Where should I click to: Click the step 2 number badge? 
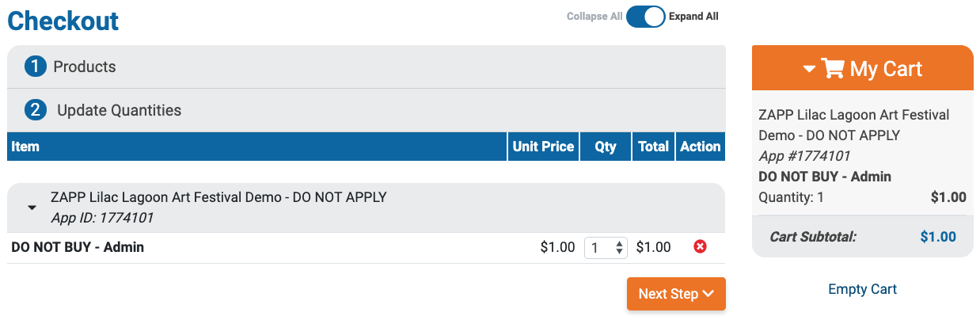pyautogui.click(x=36, y=110)
